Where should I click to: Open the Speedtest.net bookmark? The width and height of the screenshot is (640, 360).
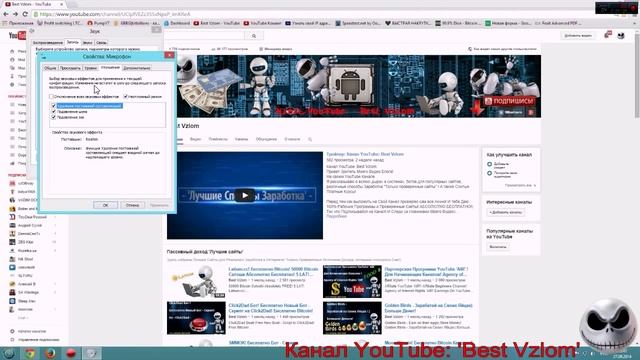(358, 23)
